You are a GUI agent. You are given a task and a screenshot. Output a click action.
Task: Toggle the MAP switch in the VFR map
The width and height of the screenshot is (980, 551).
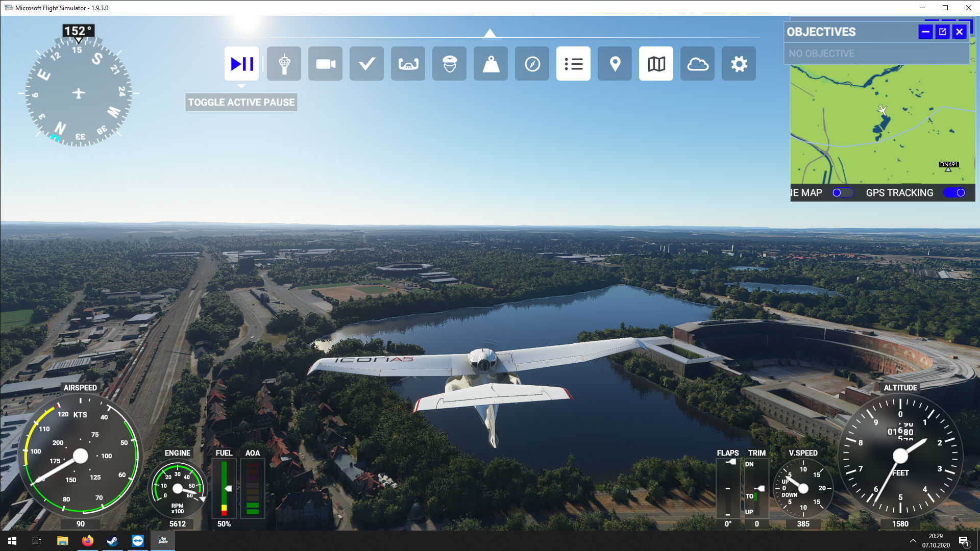click(x=843, y=193)
